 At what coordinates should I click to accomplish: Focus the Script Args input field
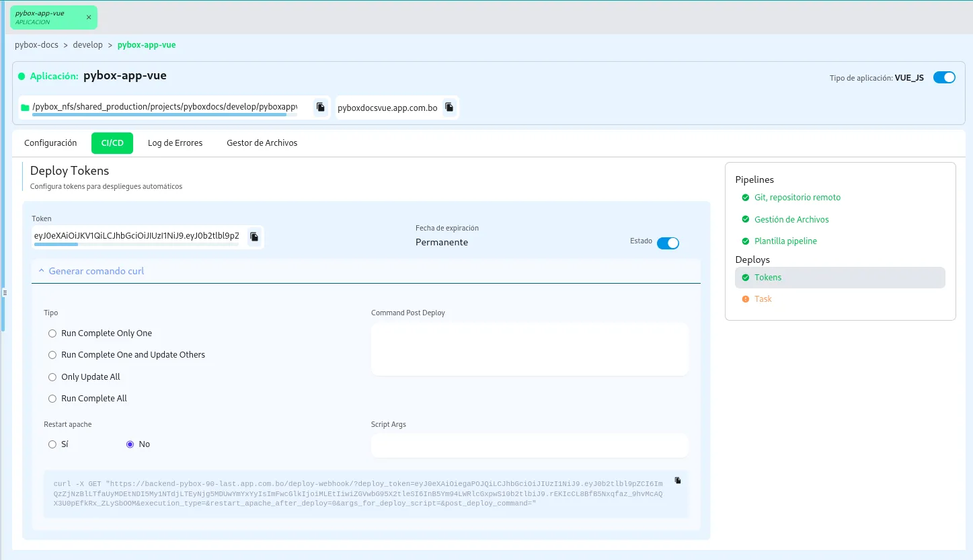pyautogui.click(x=530, y=445)
